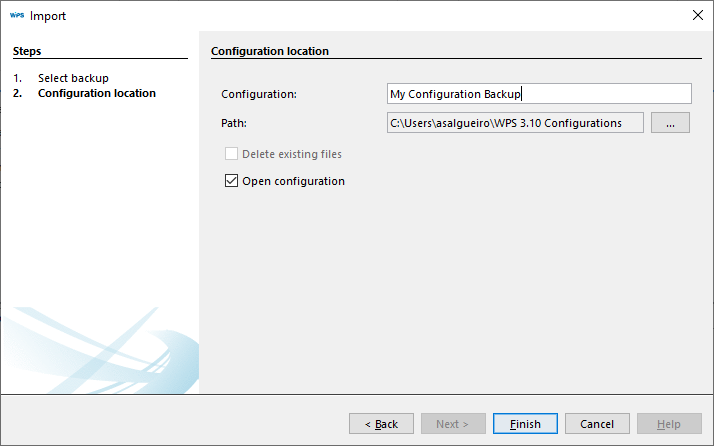Uncheck the 'Open configuration' checkbox

coord(232,181)
